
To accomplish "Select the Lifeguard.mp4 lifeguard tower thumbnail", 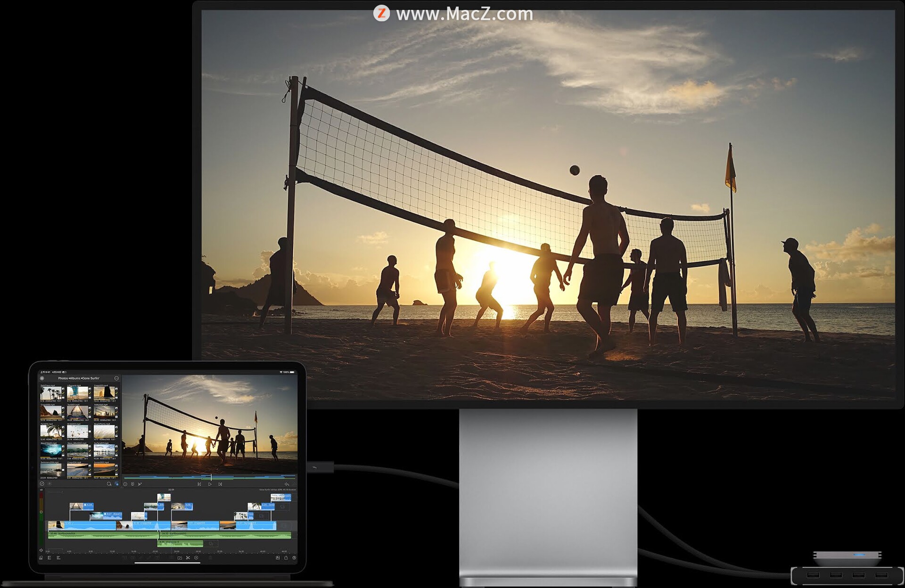I will [x=78, y=393].
